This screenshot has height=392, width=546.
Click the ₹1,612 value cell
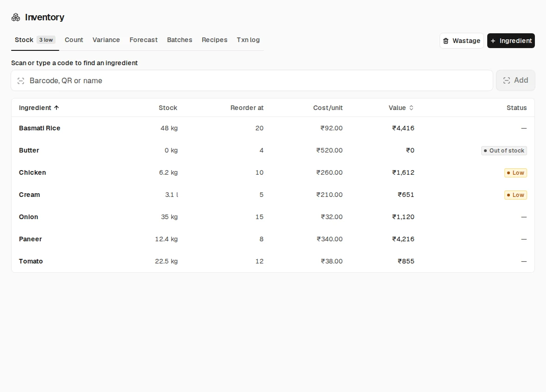pos(403,172)
